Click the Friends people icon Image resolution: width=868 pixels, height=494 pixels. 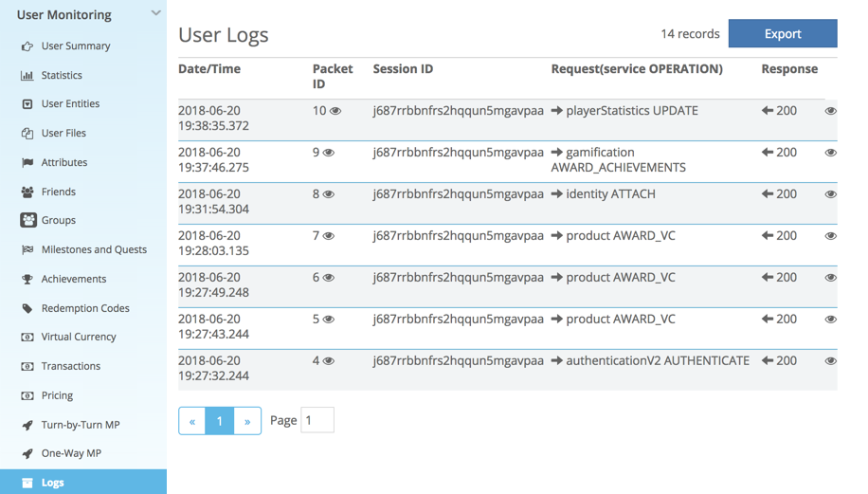(27, 192)
